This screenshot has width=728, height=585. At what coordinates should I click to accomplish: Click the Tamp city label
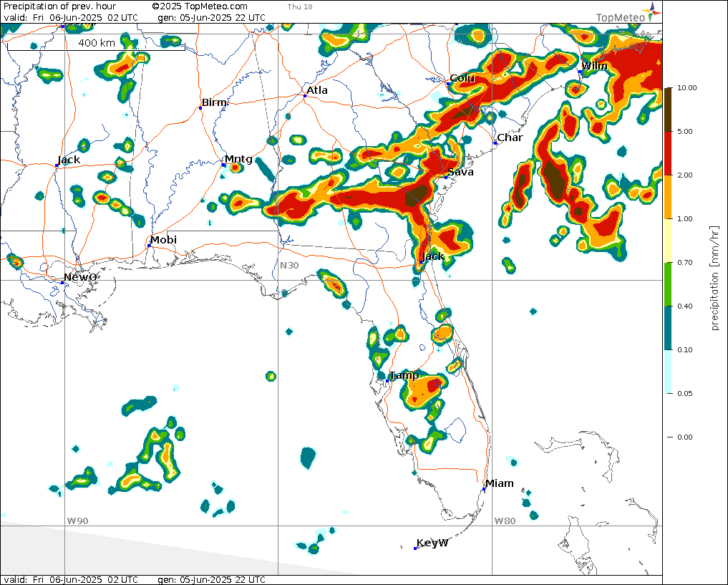click(x=404, y=375)
